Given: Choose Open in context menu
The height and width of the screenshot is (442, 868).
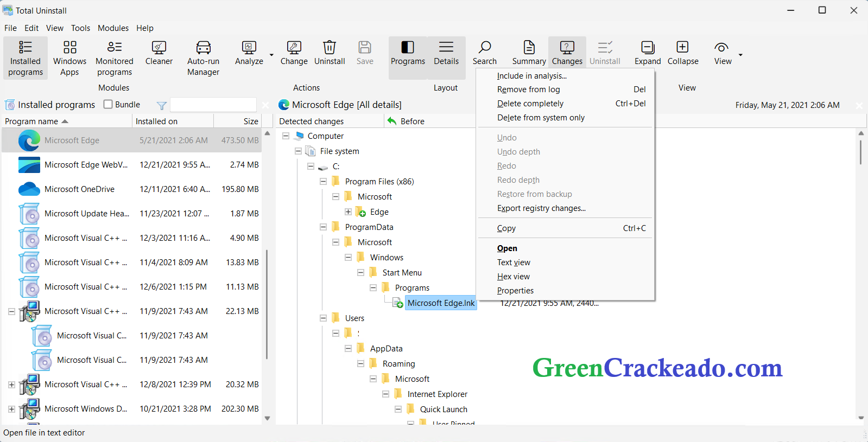Looking at the screenshot, I should (x=565, y=248).
